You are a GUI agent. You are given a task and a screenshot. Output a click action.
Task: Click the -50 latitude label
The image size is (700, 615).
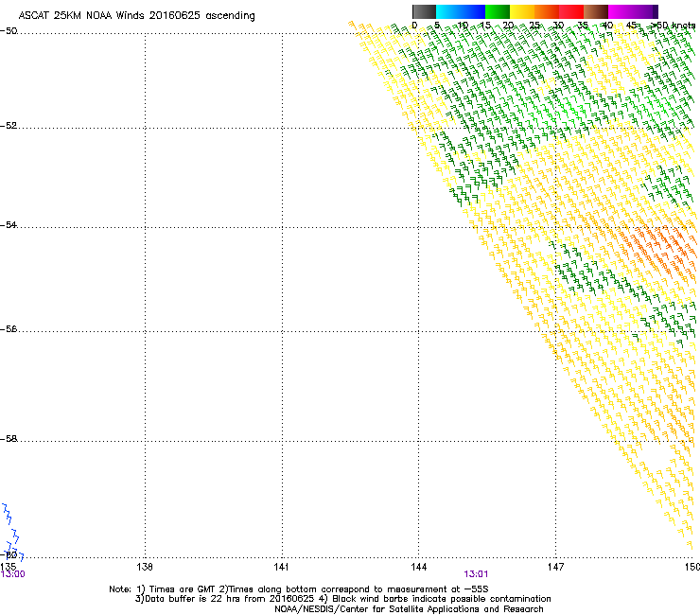[9, 31]
